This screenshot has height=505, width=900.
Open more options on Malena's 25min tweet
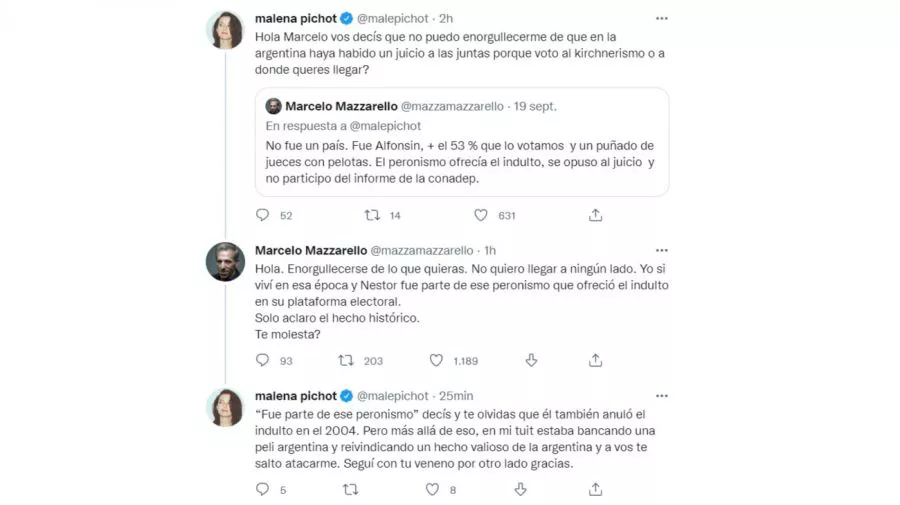[661, 396]
